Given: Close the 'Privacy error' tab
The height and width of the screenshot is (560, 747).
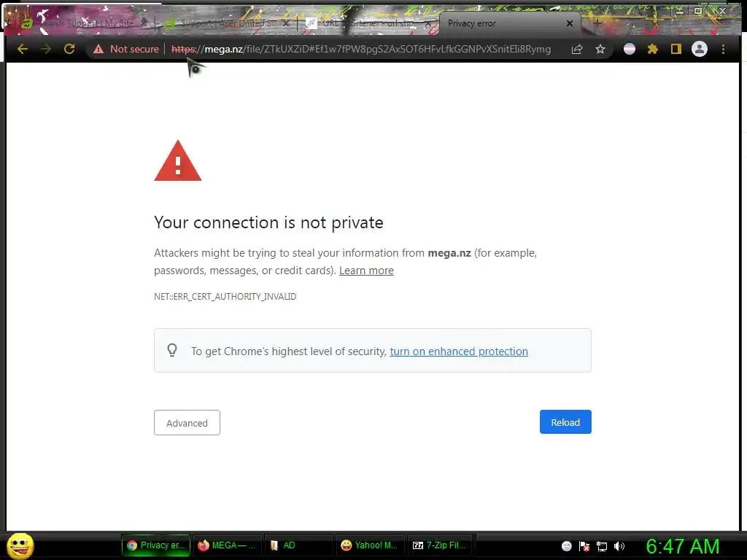Looking at the screenshot, I should coord(570,23).
